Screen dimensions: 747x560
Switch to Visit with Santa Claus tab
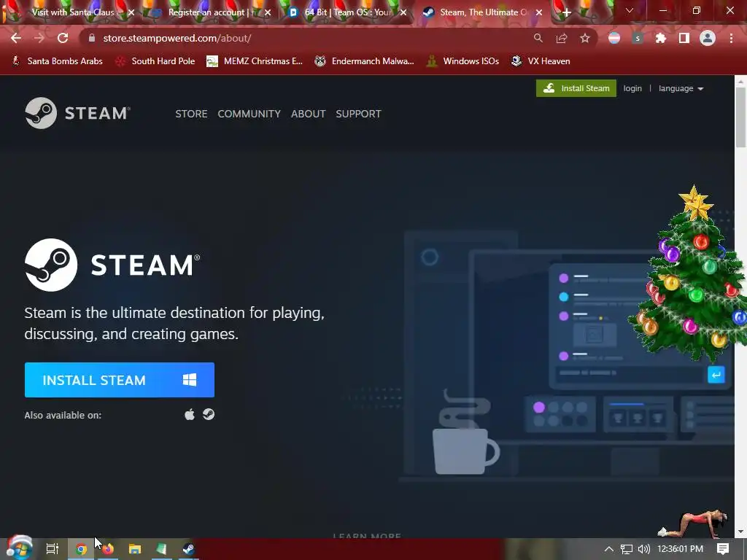coord(73,12)
